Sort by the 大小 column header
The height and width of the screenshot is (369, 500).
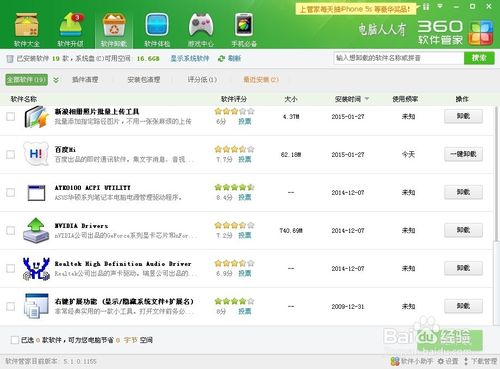coord(291,99)
